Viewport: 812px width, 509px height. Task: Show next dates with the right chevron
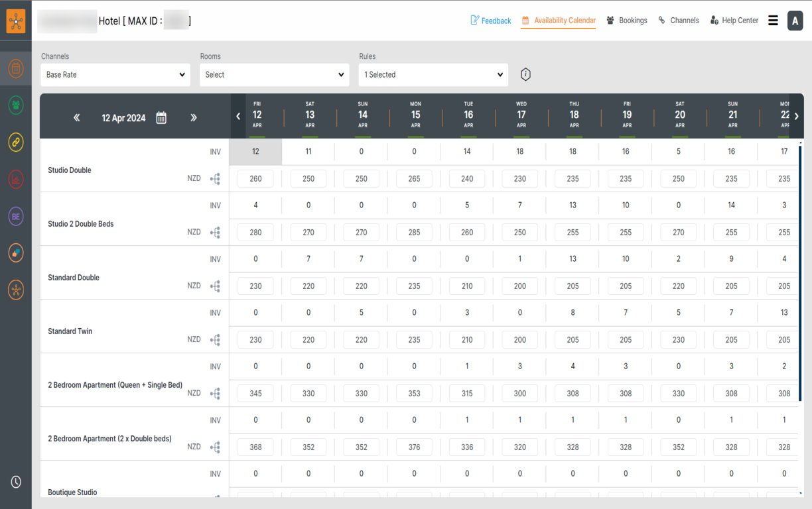coord(797,117)
